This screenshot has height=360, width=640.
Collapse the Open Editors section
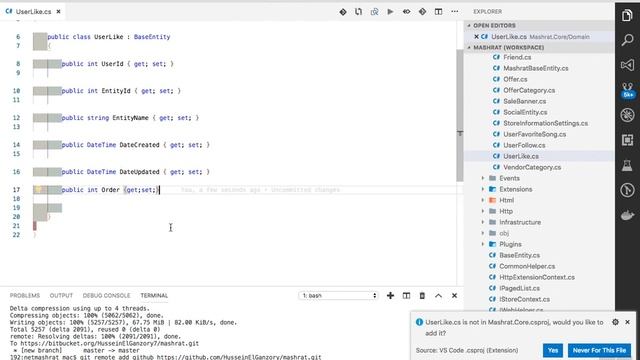coord(469,25)
